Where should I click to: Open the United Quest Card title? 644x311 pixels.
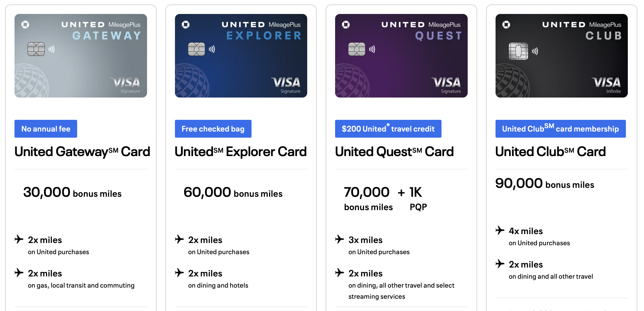[x=394, y=152]
